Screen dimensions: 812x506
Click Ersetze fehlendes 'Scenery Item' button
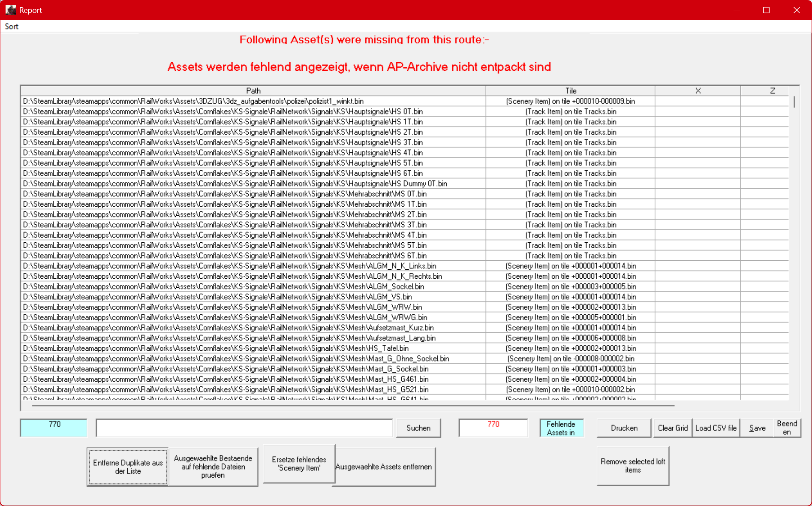pos(299,464)
